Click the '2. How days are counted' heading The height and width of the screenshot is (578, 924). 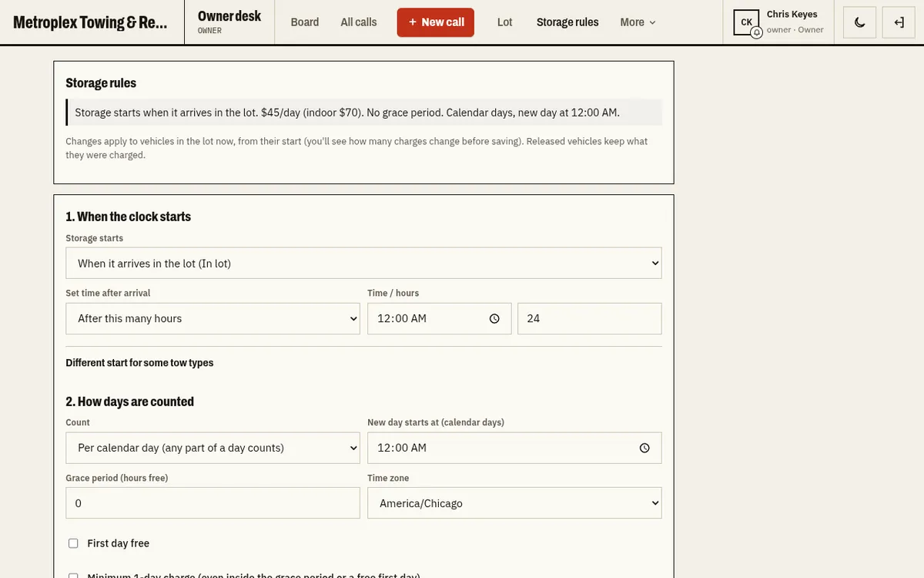tap(130, 402)
